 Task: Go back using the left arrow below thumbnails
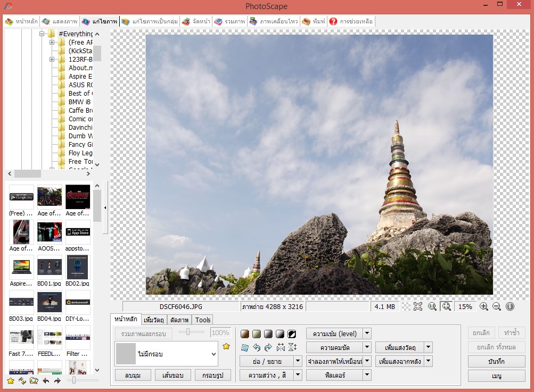(x=46, y=381)
